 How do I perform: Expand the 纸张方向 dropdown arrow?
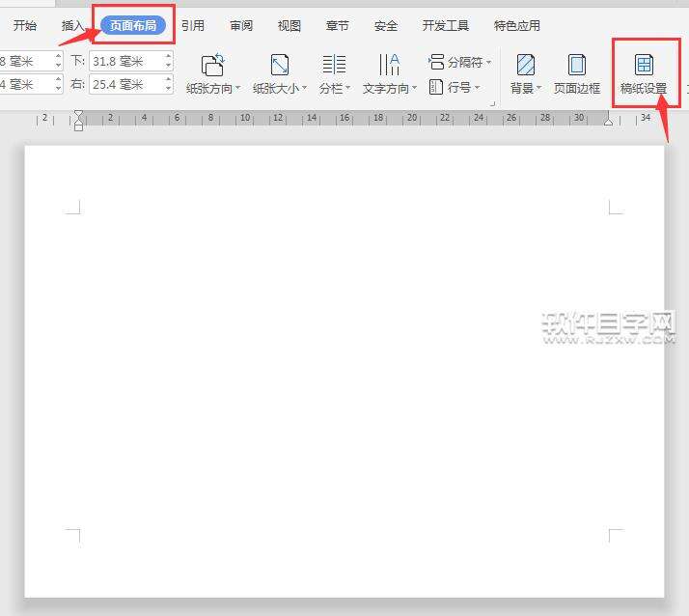[x=237, y=88]
